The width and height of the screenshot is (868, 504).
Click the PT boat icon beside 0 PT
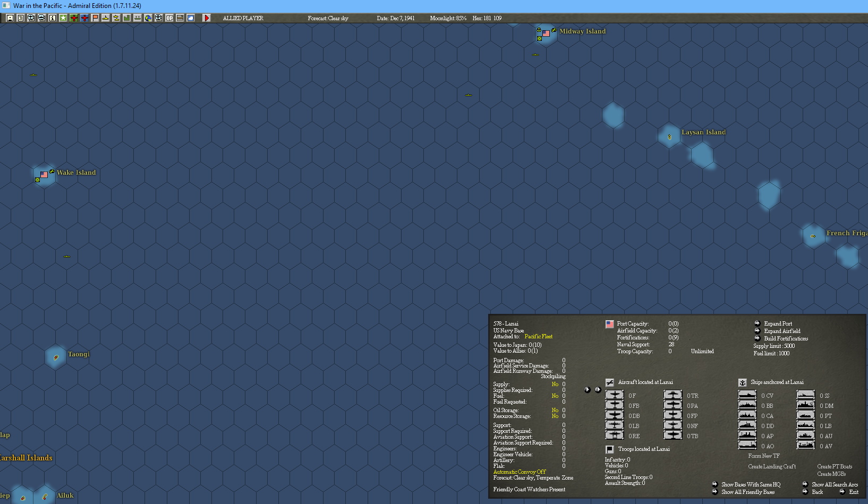point(806,415)
